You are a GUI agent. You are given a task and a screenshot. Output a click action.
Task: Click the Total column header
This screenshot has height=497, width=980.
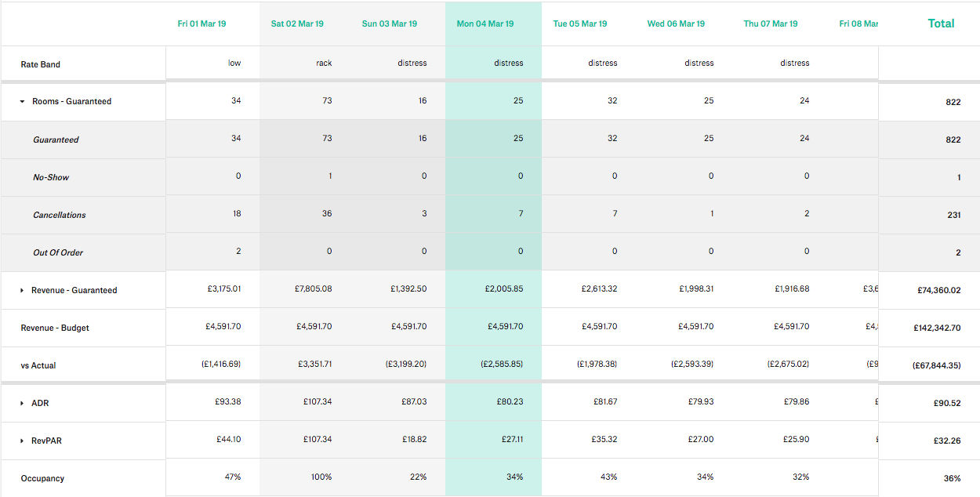[941, 24]
